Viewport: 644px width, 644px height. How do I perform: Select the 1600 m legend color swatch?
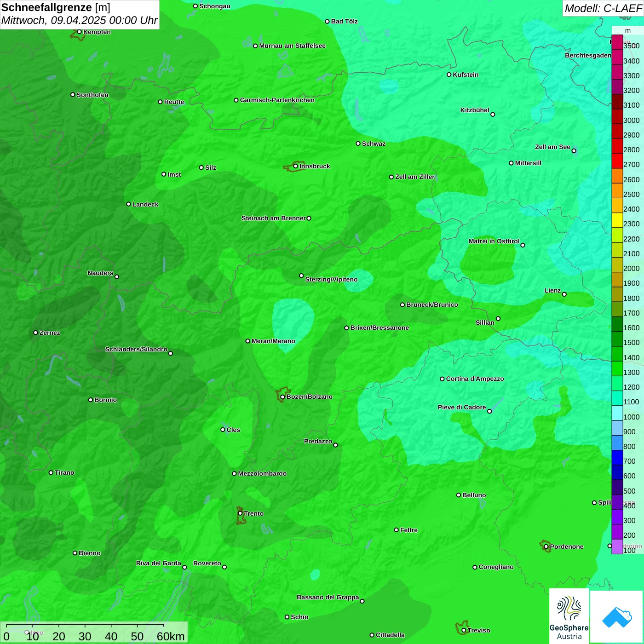tap(617, 324)
